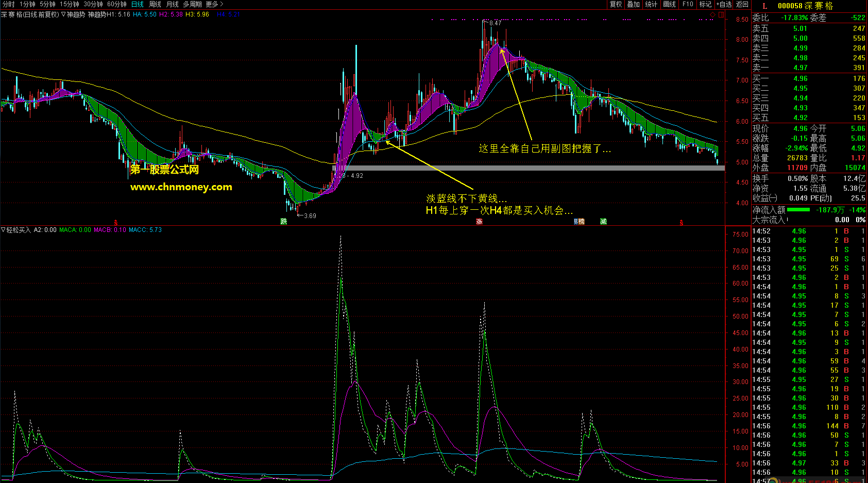Click the 外盘 11709 value
Screen dimensions: 868x483
tap(797, 168)
